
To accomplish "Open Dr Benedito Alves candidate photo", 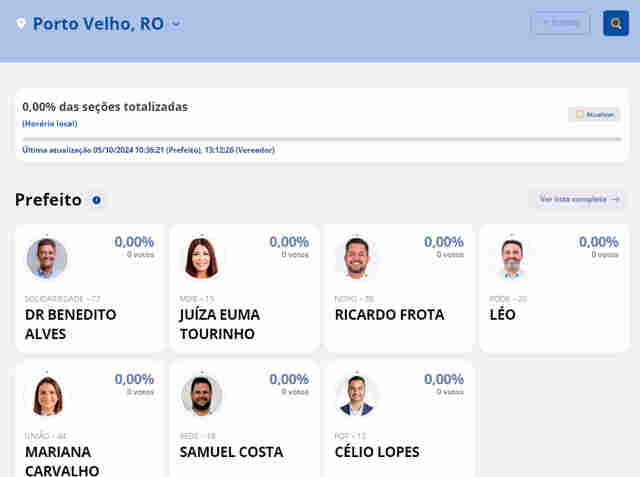I will tap(46, 258).
